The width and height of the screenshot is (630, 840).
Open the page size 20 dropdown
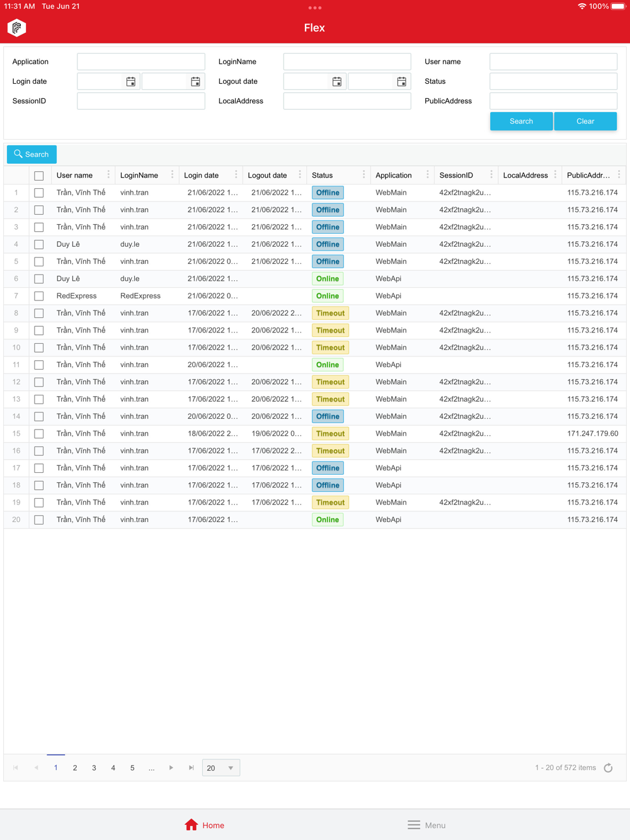click(x=221, y=768)
